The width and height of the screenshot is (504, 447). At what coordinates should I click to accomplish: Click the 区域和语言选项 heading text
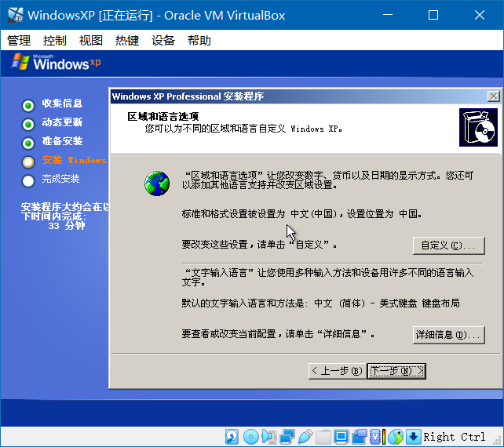(x=163, y=116)
